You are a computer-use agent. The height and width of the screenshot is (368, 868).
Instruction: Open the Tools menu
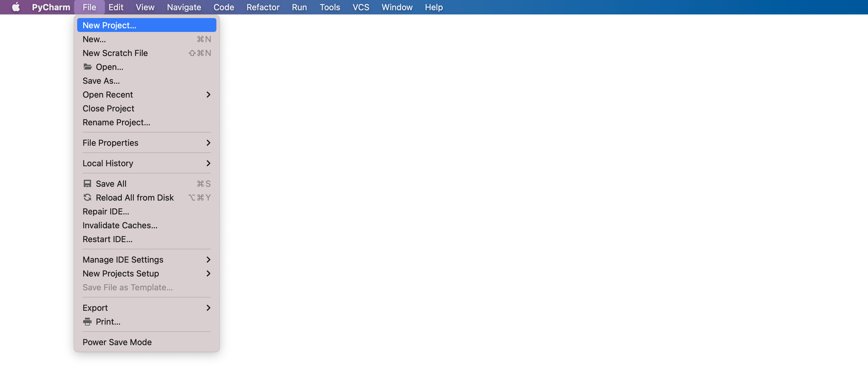coord(329,7)
